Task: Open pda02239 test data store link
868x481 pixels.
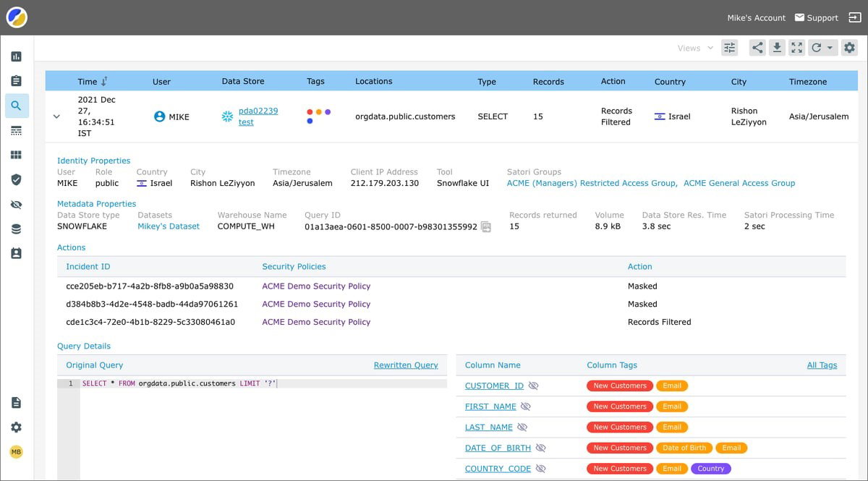Action: tap(258, 116)
